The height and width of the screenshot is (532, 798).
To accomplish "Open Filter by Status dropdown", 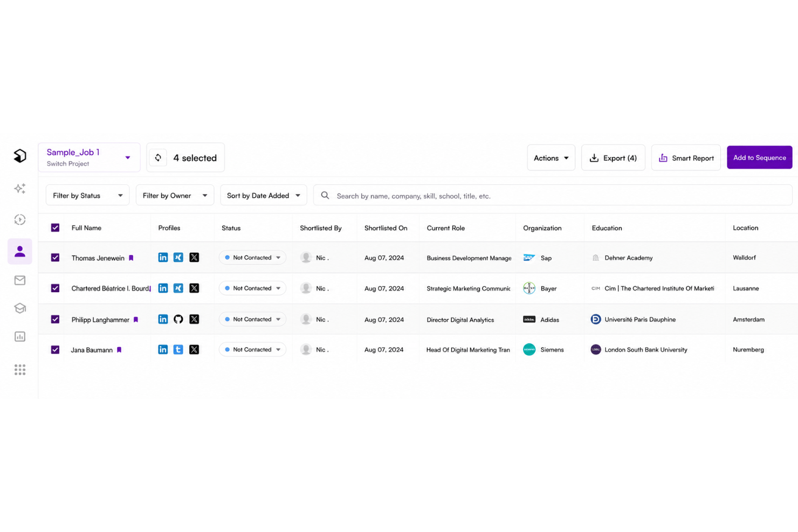I will [x=87, y=195].
